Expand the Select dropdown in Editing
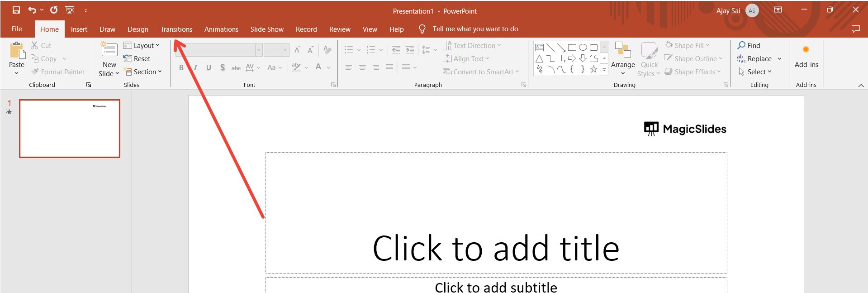This screenshot has height=293, width=868. [755, 72]
